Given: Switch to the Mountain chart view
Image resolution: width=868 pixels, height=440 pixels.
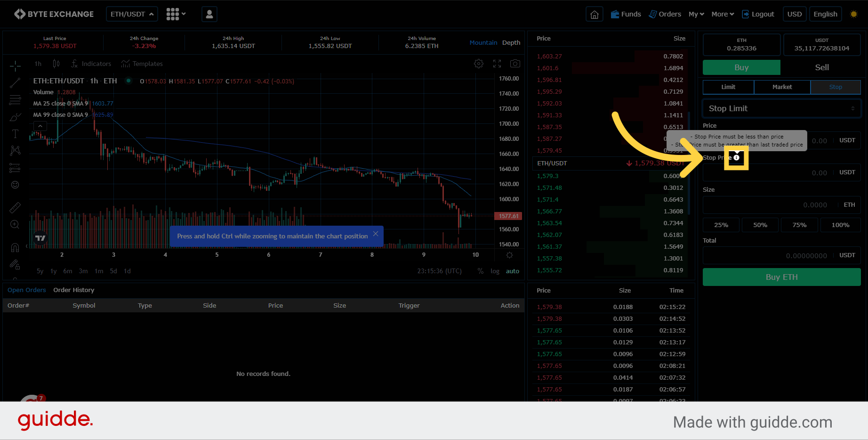Looking at the screenshot, I should (483, 42).
